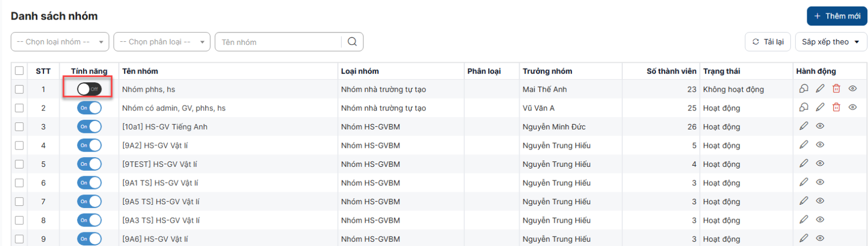Check the checkbox for row 4
868x246 pixels.
(20, 145)
